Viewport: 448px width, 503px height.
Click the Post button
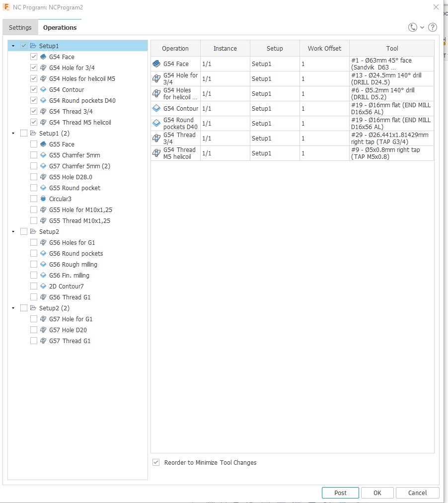pos(340,493)
